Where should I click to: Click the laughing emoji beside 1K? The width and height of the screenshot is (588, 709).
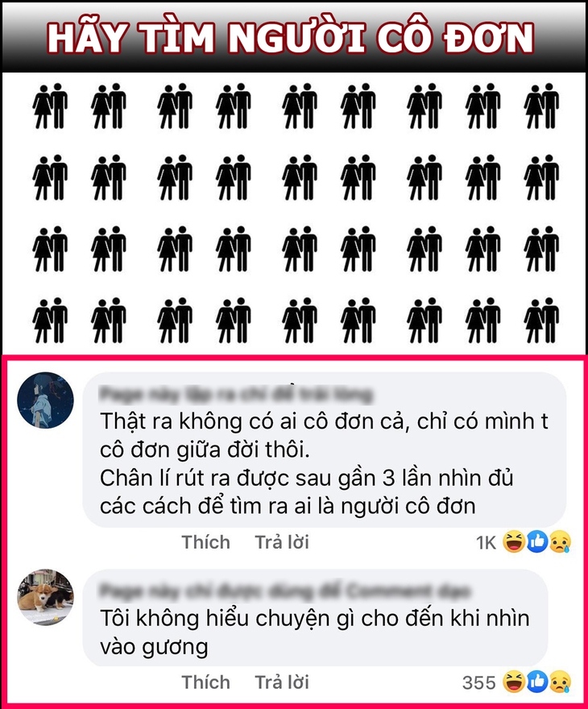pos(514,541)
